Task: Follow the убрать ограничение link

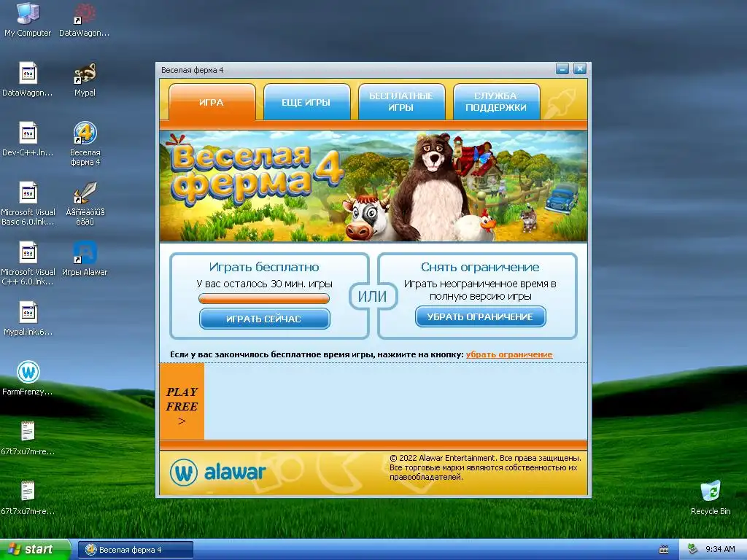Action: pyautogui.click(x=509, y=354)
